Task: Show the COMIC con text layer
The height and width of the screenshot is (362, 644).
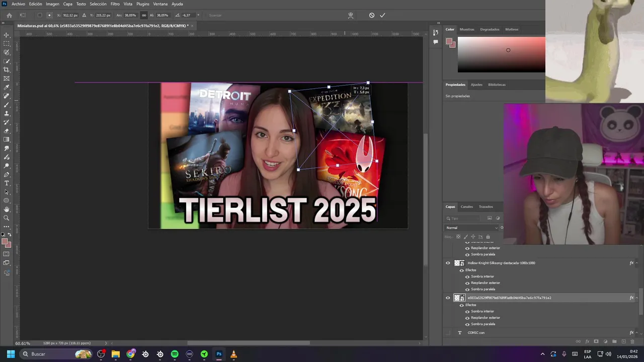Action: tap(448, 332)
